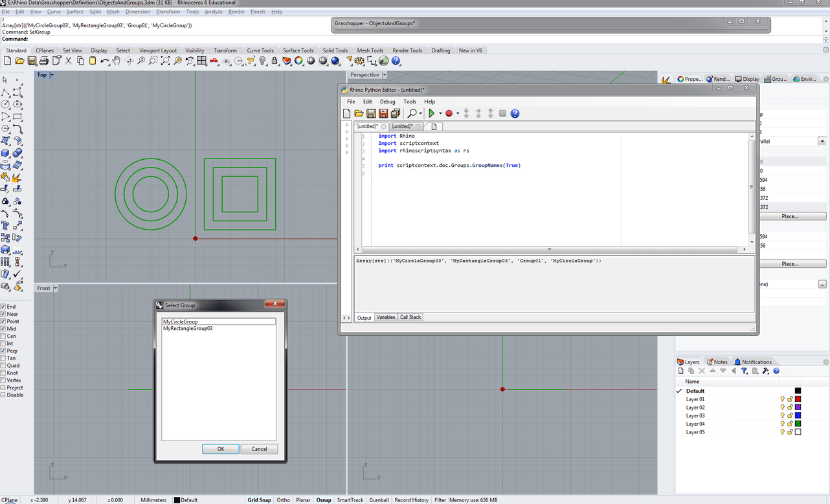Click the red breakpoint toggle icon
This screenshot has width=830, height=504.
(449, 113)
